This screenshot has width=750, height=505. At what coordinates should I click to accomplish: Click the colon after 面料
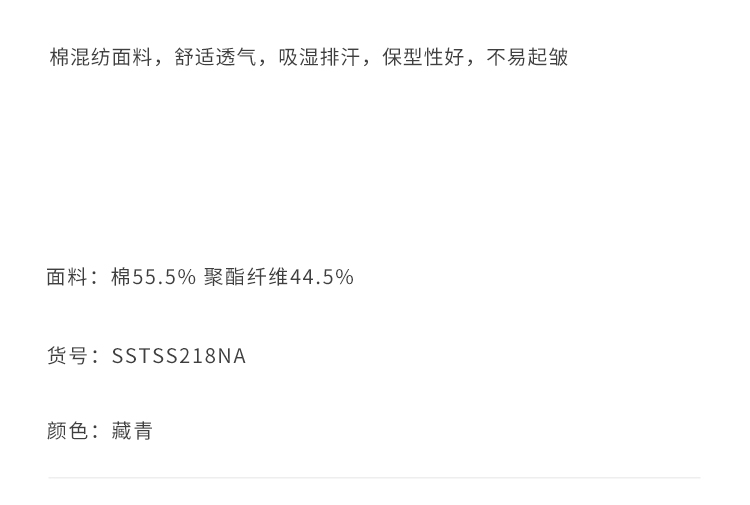[x=96, y=278]
